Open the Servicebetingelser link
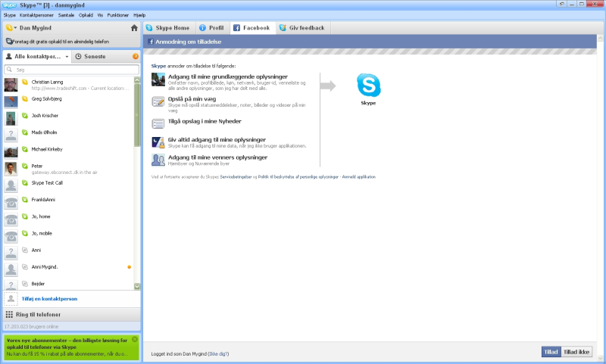Viewport: 606px width, 364px height. tap(236, 177)
